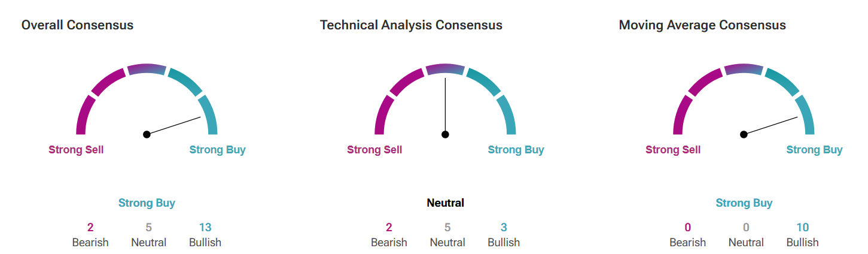This screenshot has height=254, width=868.
Task: Click the Technical Analysis bullish count of 3
Action: [504, 227]
